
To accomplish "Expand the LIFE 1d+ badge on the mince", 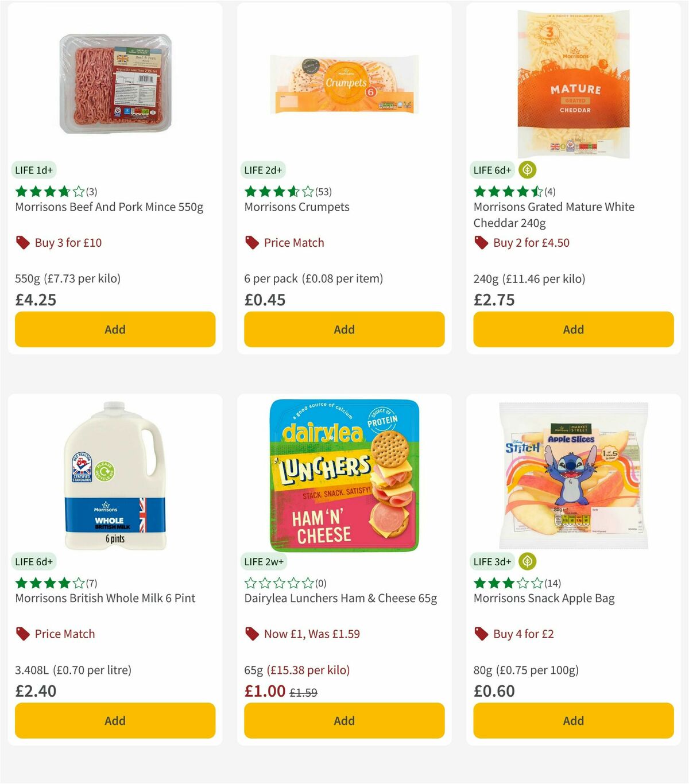I will 34,170.
